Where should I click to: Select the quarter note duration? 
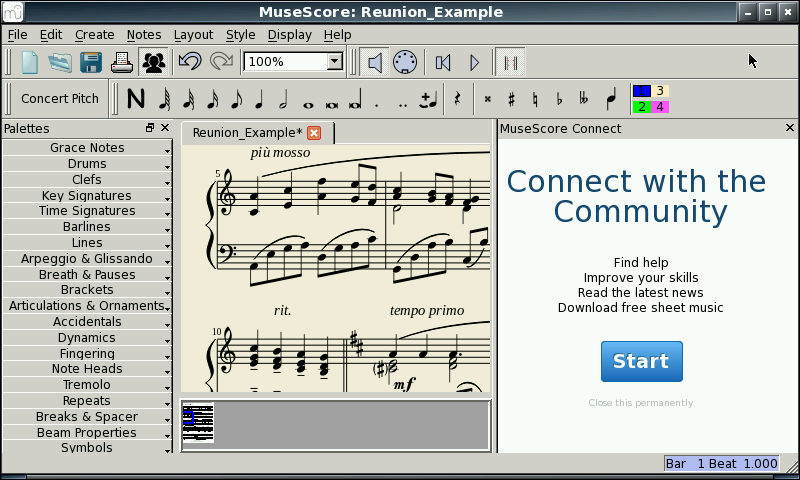pos(260,98)
